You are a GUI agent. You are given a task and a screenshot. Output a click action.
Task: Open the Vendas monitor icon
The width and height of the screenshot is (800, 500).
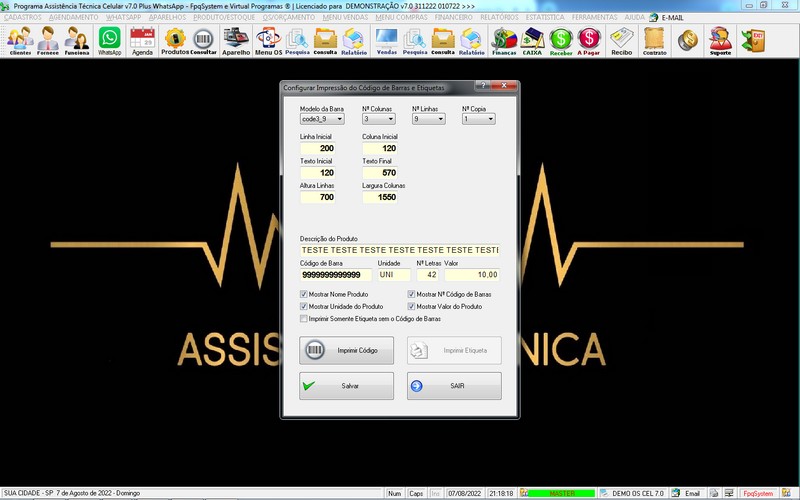coord(387,41)
